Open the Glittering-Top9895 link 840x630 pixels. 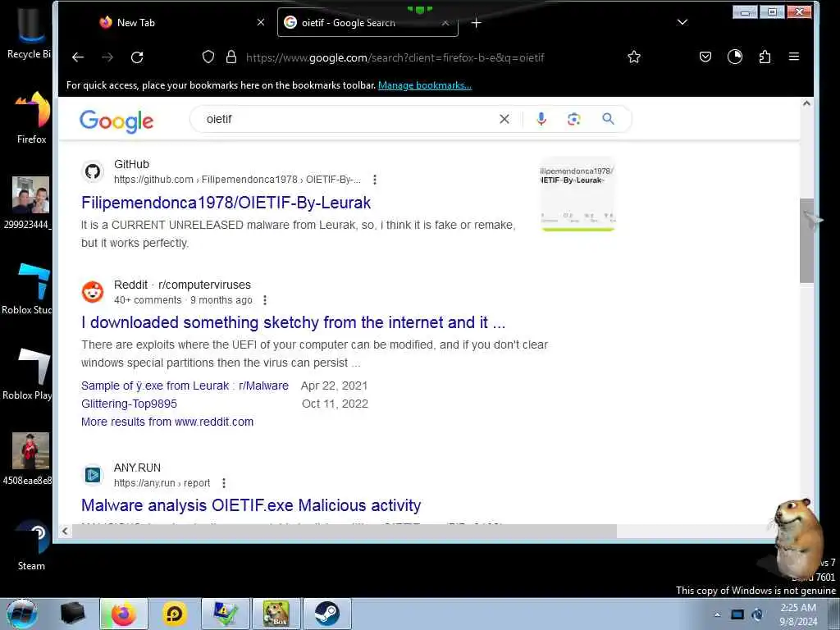(129, 404)
